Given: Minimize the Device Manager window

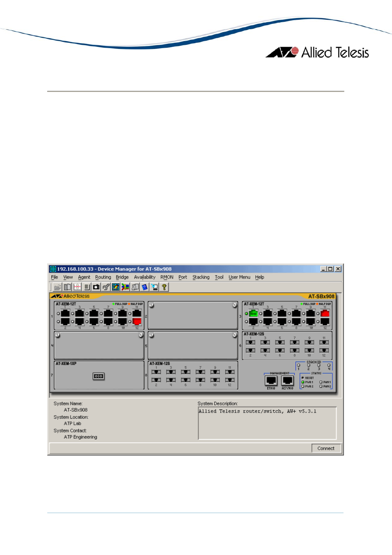Looking at the screenshot, I should pos(323,269).
